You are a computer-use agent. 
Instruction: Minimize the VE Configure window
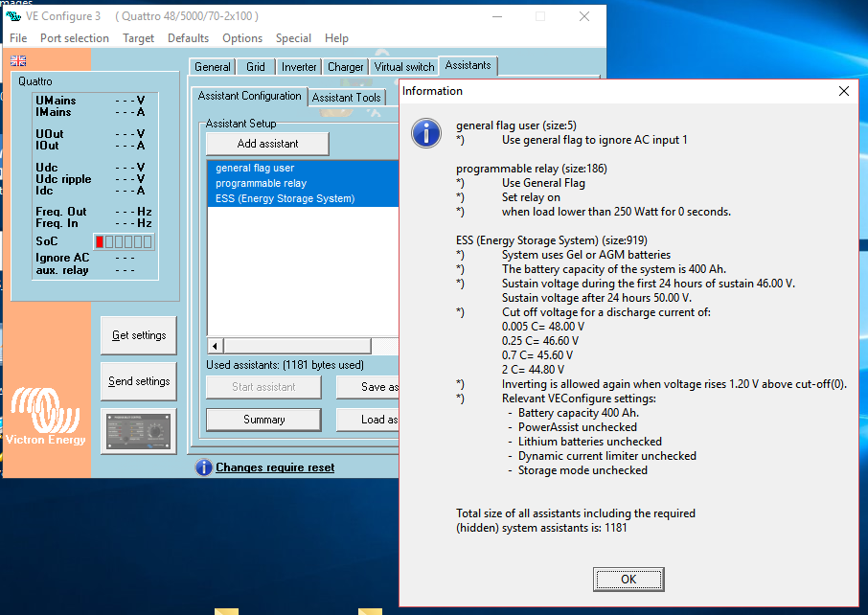(x=497, y=16)
